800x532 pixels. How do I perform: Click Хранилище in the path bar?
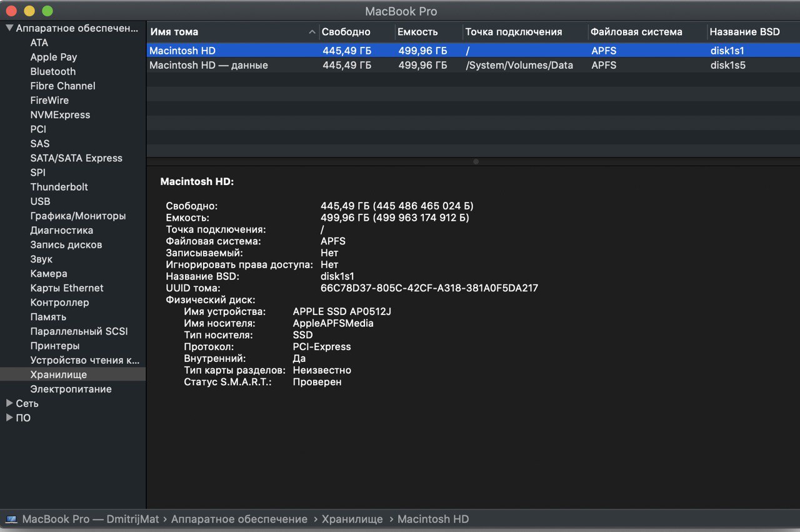(352, 519)
